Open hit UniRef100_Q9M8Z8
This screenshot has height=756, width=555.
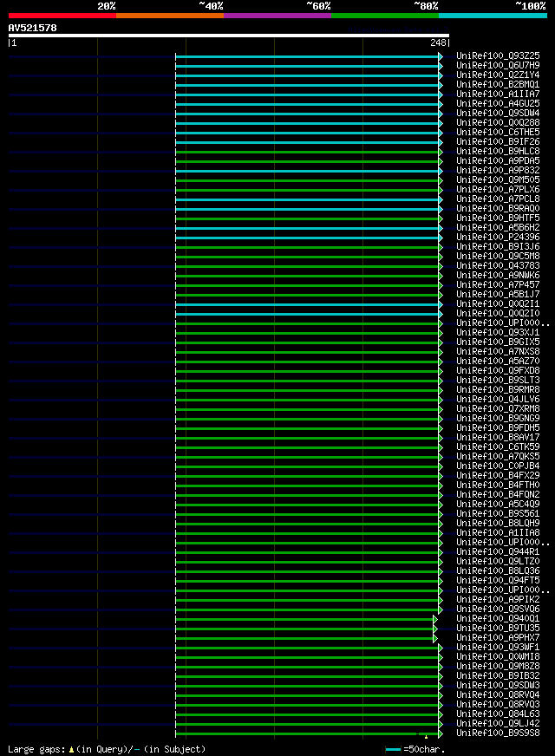tap(498, 667)
